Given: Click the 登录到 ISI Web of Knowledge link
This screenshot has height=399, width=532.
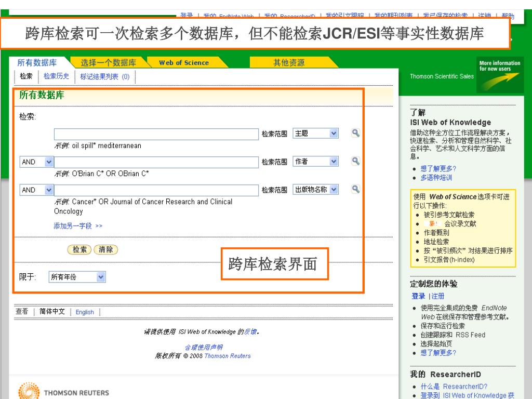Looking at the screenshot, I should [467, 395].
